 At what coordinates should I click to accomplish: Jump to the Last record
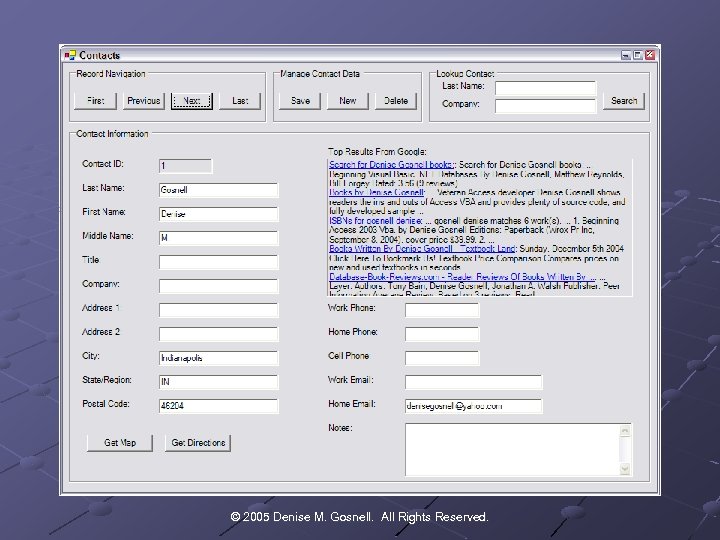(240, 101)
